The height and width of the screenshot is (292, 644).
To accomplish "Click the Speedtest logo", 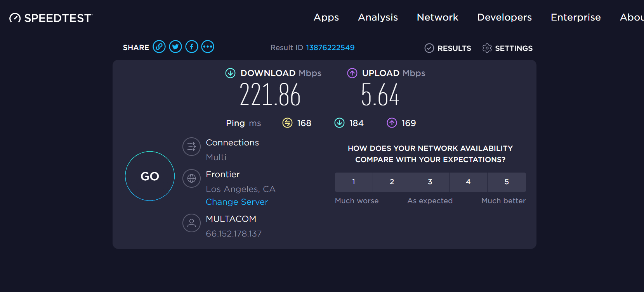I will 51,18.
